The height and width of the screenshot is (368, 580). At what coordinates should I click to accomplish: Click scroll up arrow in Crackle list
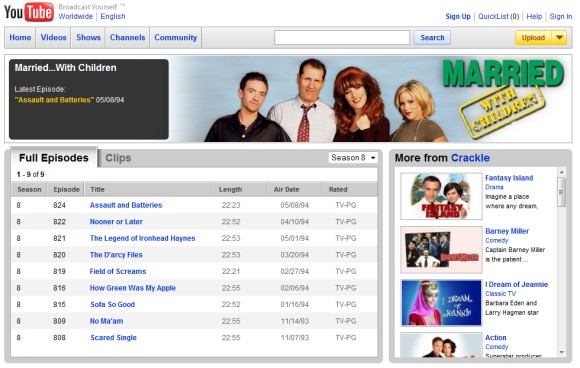[x=562, y=172]
